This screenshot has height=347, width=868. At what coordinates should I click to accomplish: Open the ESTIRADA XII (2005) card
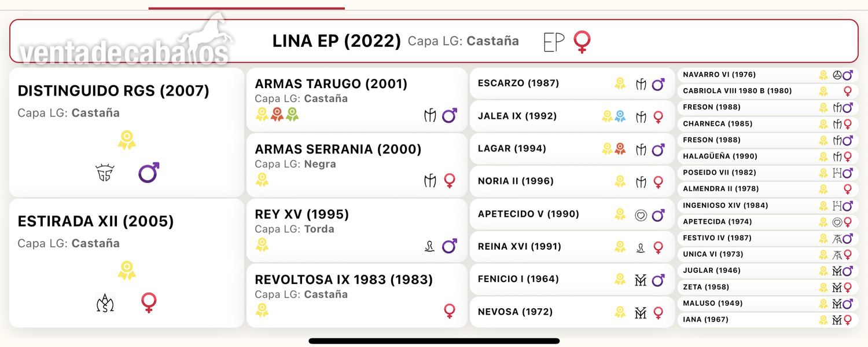(127, 264)
